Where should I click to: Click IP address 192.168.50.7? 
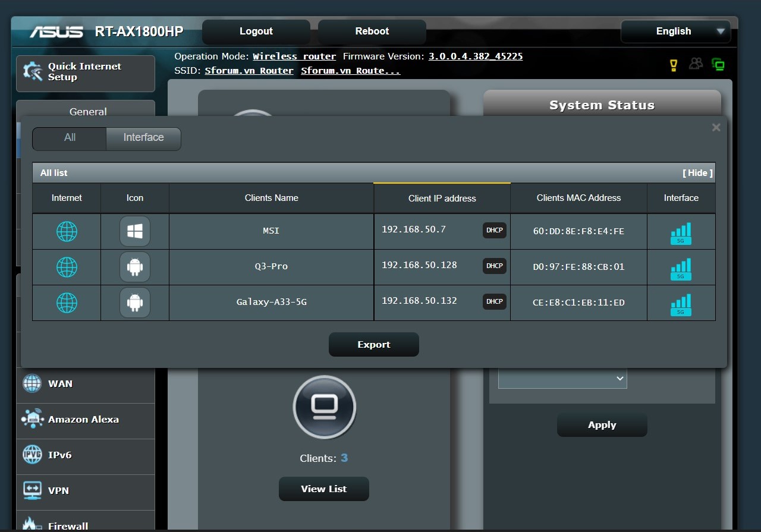414,229
